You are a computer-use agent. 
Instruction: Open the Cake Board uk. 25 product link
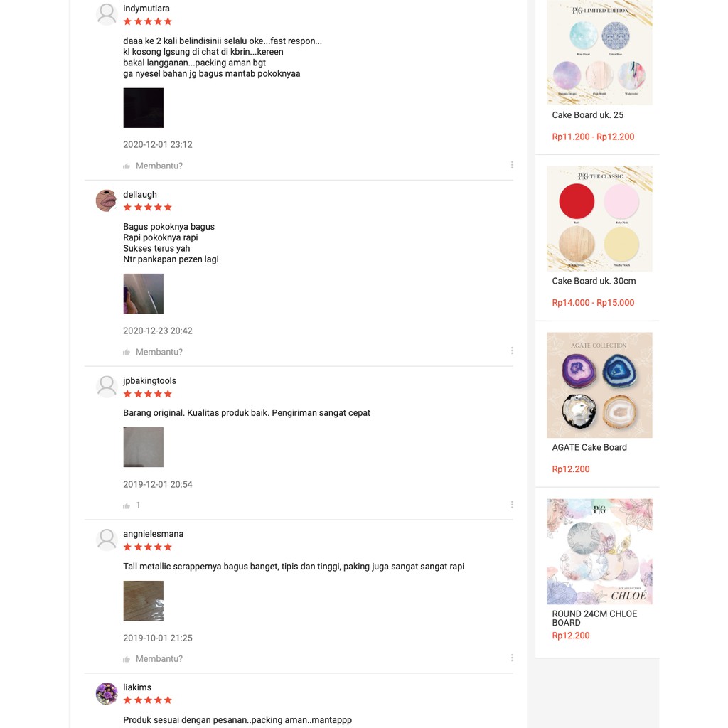coord(587,115)
